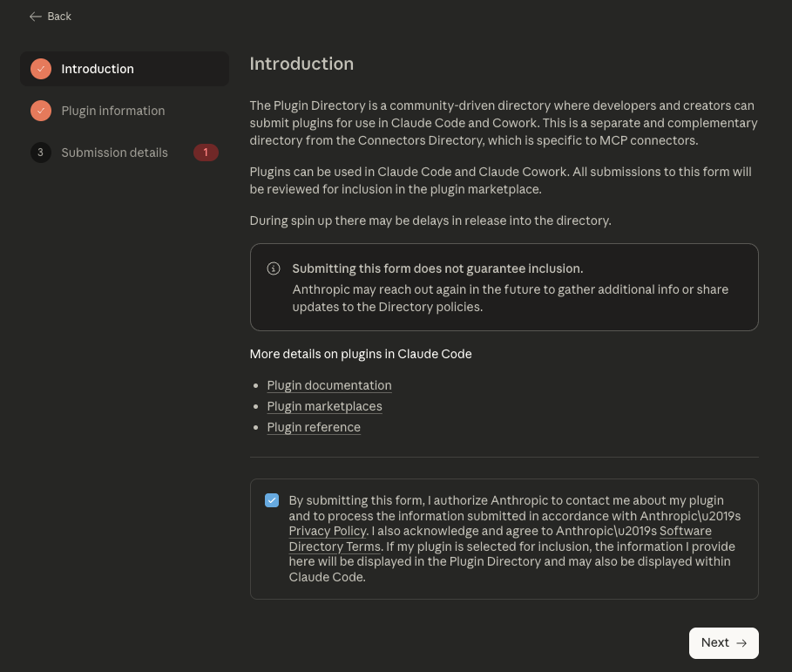
Task: Open the Plugin marketplaces link
Action: (324, 406)
